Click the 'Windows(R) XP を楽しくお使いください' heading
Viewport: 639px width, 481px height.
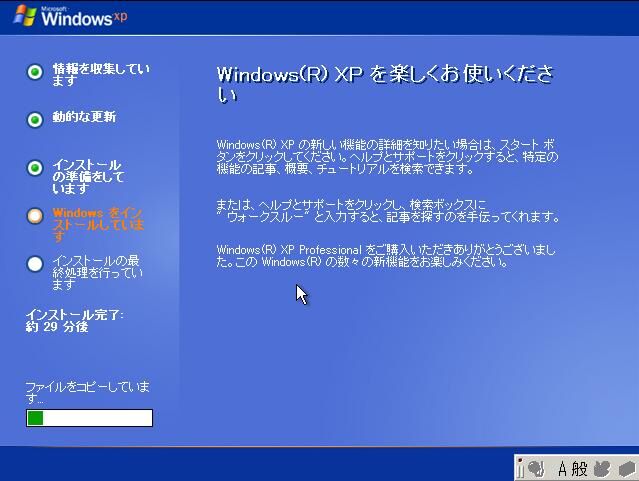click(384, 84)
